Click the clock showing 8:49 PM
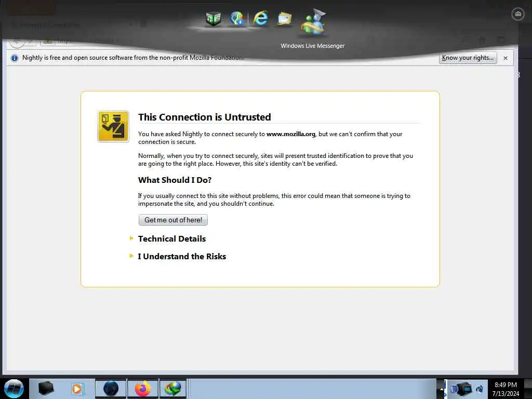The width and height of the screenshot is (532, 399). point(506,389)
